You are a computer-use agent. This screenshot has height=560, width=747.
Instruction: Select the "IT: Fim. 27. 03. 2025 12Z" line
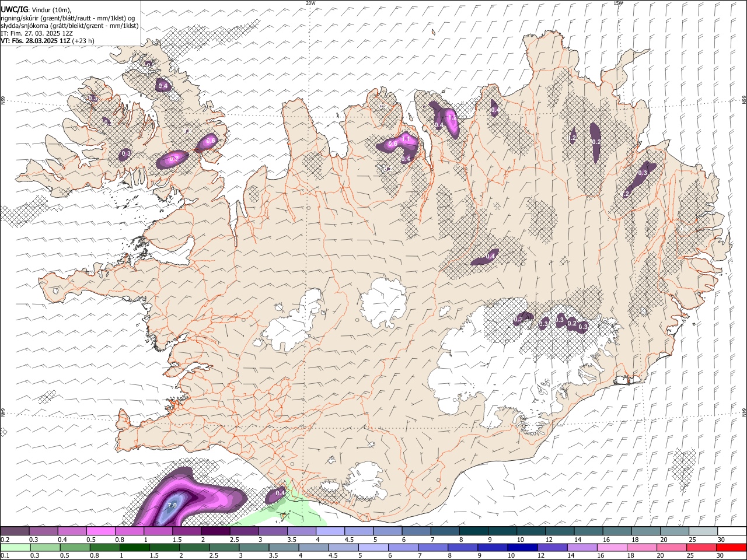pos(37,33)
